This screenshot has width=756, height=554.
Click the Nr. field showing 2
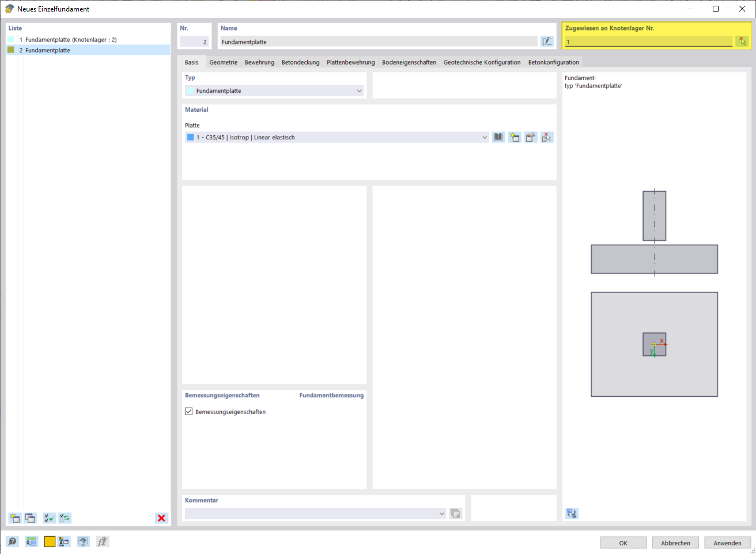coord(194,41)
